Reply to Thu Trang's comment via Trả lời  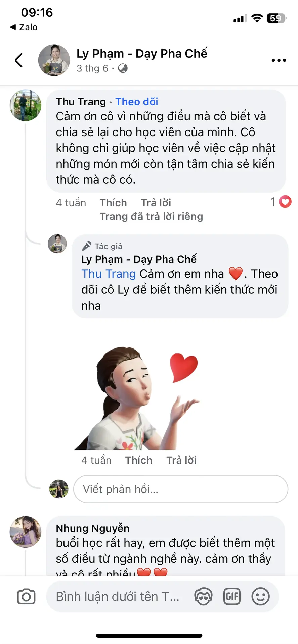pos(156,203)
